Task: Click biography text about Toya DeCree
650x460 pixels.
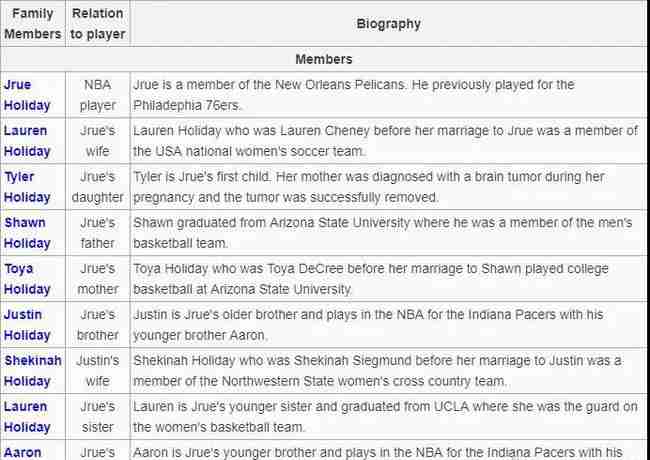Action: pos(371,279)
